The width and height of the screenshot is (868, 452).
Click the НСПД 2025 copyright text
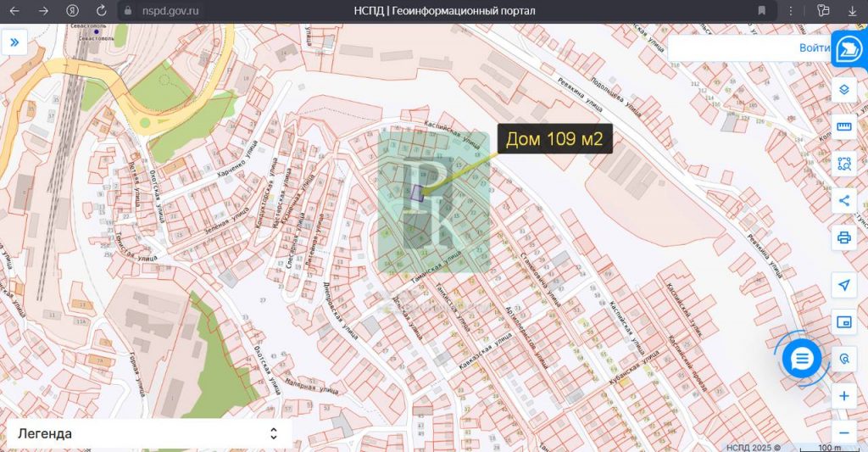[x=754, y=447]
